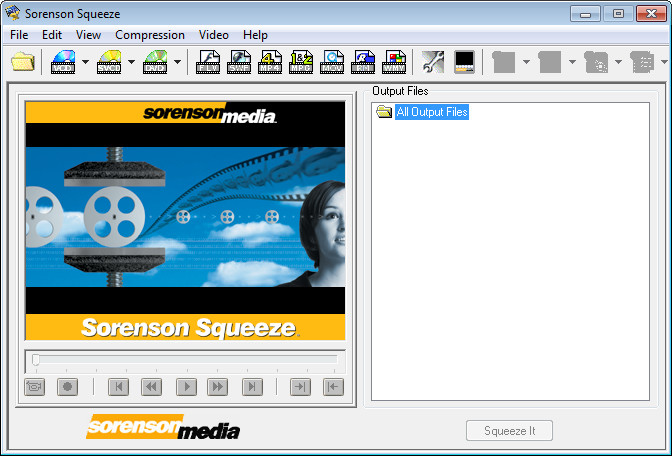Expand the DVD preset dropdown arrow
The height and width of the screenshot is (456, 672).
[178, 63]
